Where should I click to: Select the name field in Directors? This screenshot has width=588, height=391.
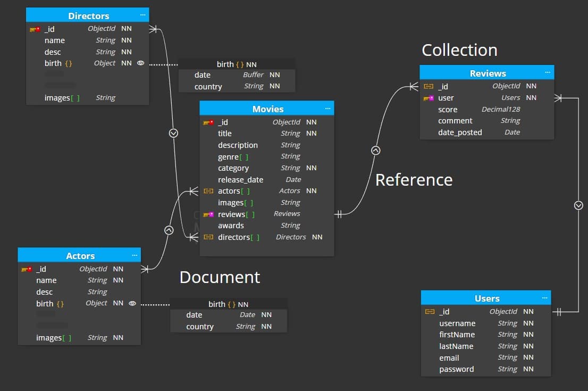(x=87, y=40)
